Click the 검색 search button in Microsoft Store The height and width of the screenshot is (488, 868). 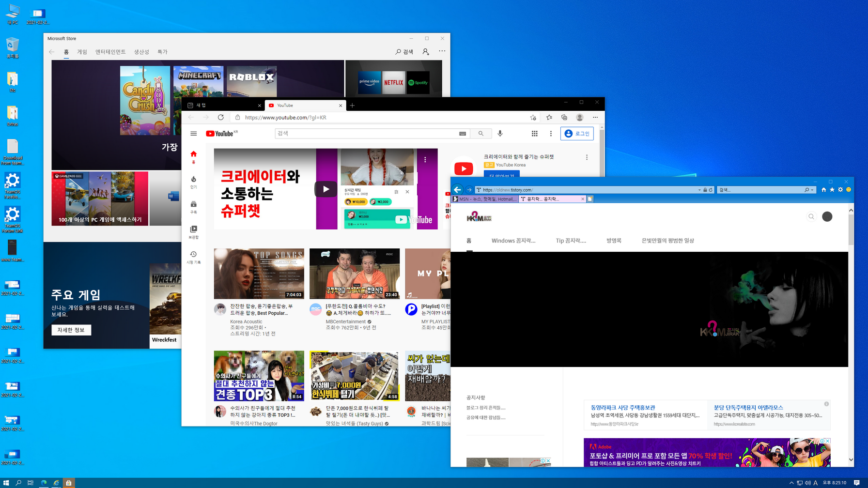click(x=404, y=52)
